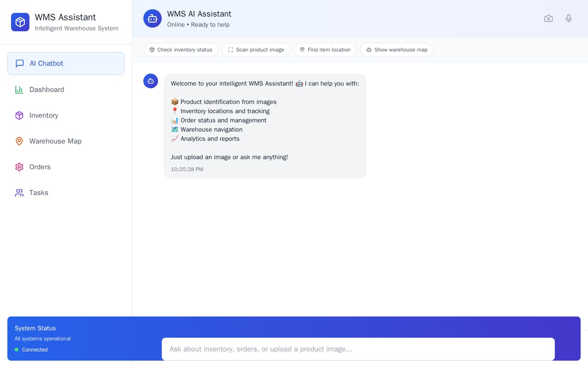
Task: Click the Find item location chip
Action: click(x=325, y=50)
